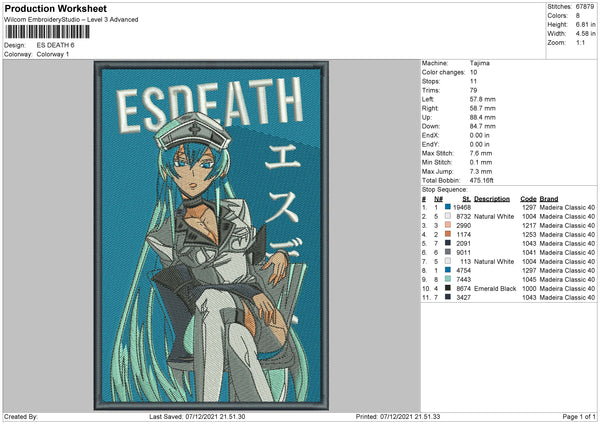Select the St. column header
This screenshot has height=424, width=600.
click(x=466, y=199)
